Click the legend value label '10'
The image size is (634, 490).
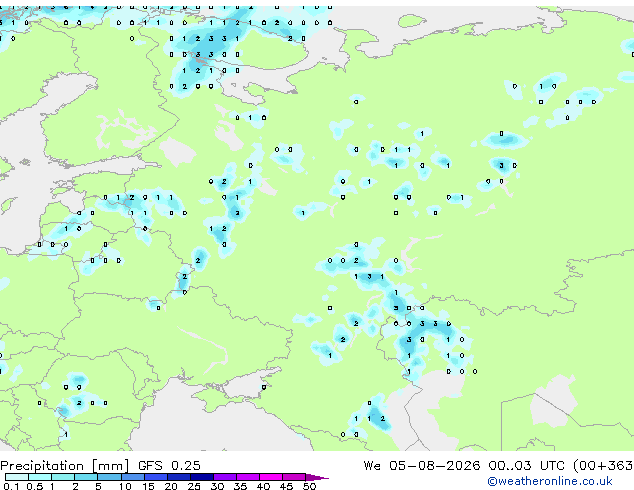click(x=125, y=486)
